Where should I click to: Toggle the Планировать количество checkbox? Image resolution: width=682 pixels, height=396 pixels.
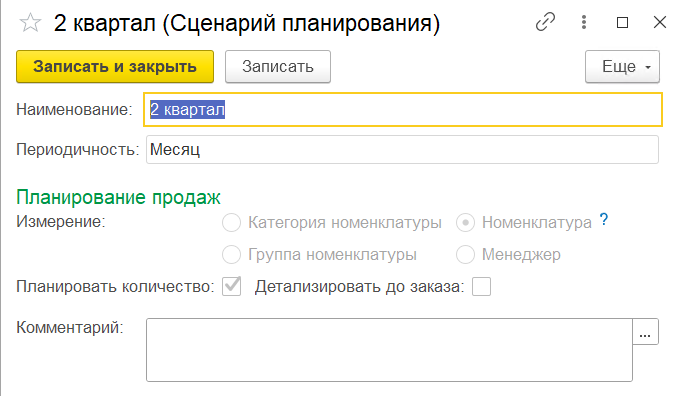(231, 287)
